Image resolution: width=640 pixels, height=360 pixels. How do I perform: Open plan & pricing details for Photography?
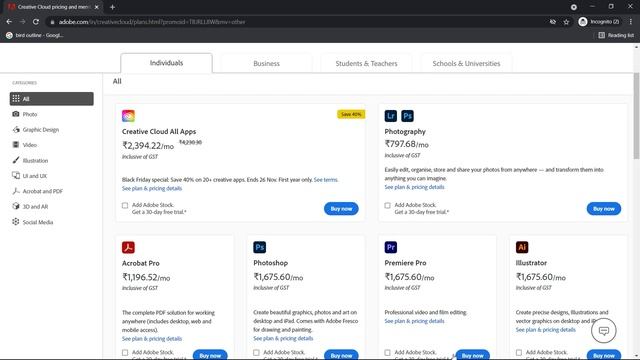[x=414, y=187]
